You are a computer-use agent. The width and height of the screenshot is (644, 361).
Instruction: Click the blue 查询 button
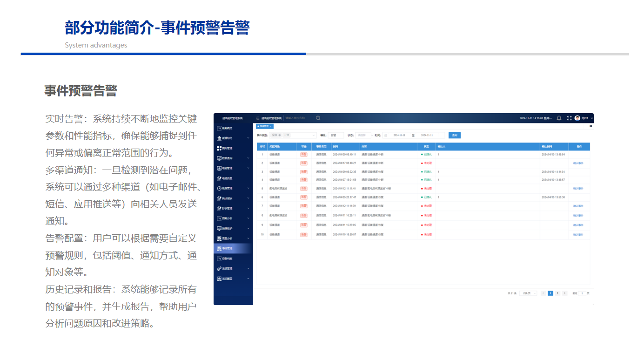point(454,136)
